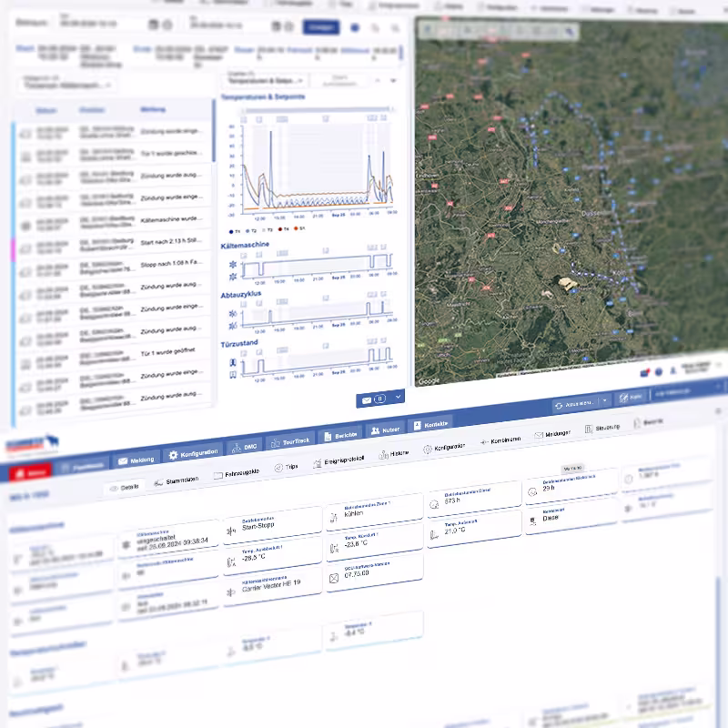
Task: Click the Temp. Ausblasluft -28,5 °C card
Action: point(272,554)
